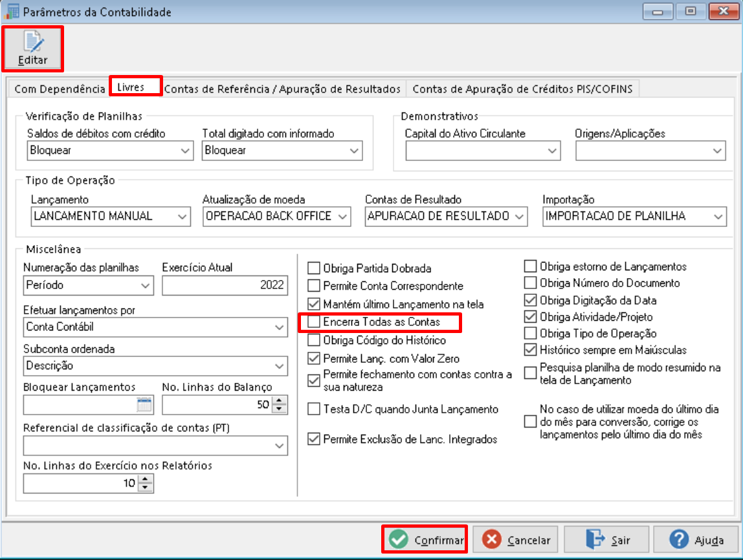Image resolution: width=743 pixels, height=560 pixels.
Task: Click the Editar toolbar icon
Action: (x=33, y=48)
